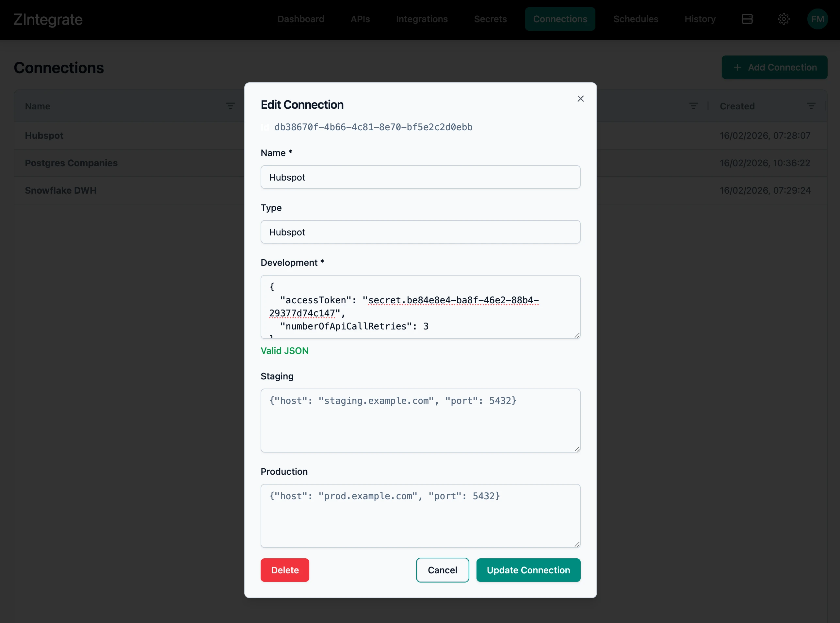Viewport: 840px width, 623px height.
Task: Edit the connection Name field
Action: [x=420, y=177]
